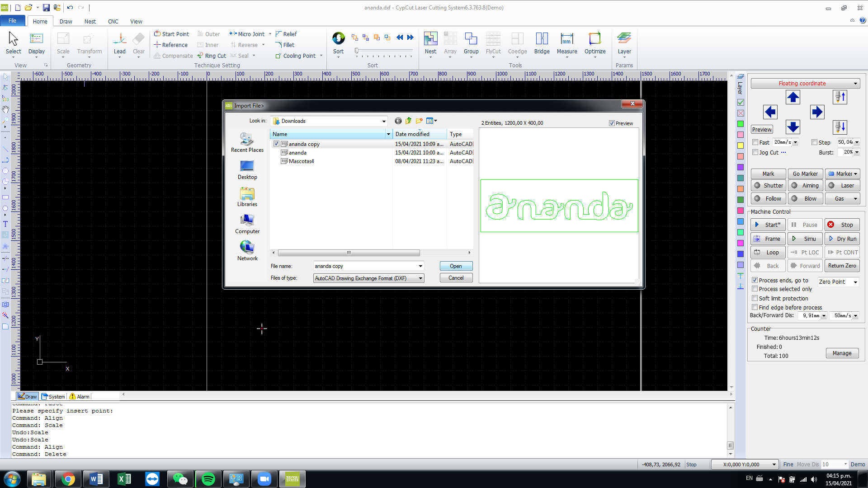Open the Layer params icon
Screen dimensions: 868x488
point(624,39)
